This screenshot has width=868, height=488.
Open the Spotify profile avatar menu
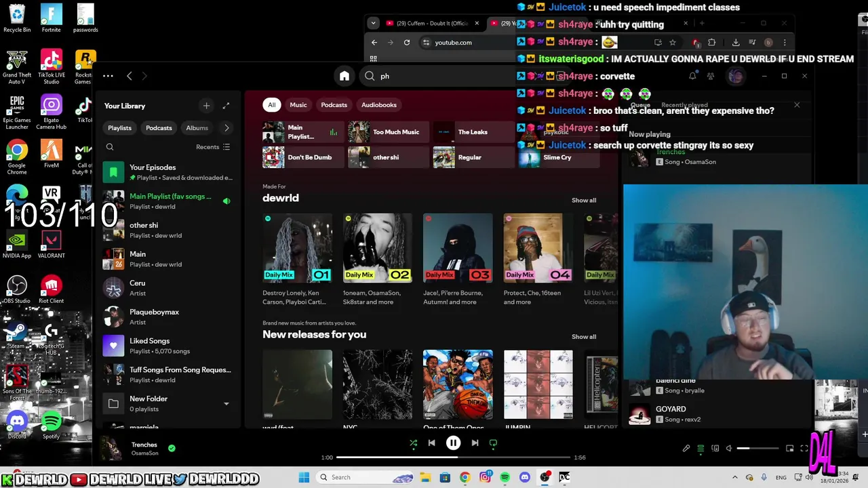tap(736, 76)
